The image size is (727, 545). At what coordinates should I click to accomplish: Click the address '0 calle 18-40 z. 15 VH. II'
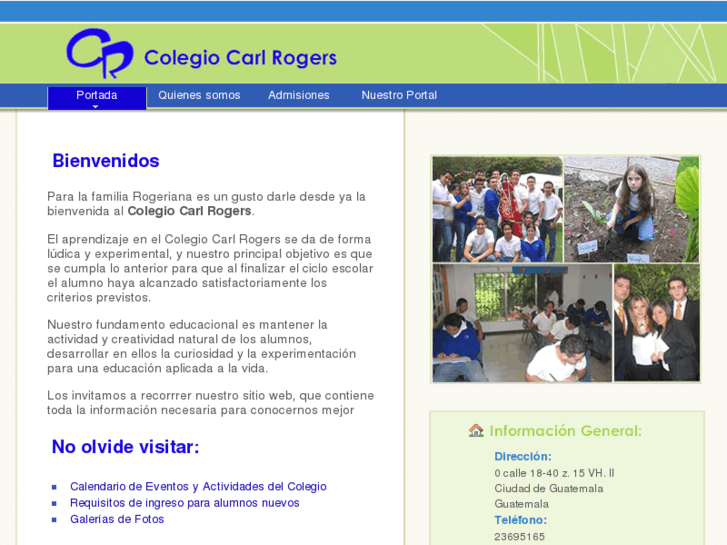[x=554, y=473]
